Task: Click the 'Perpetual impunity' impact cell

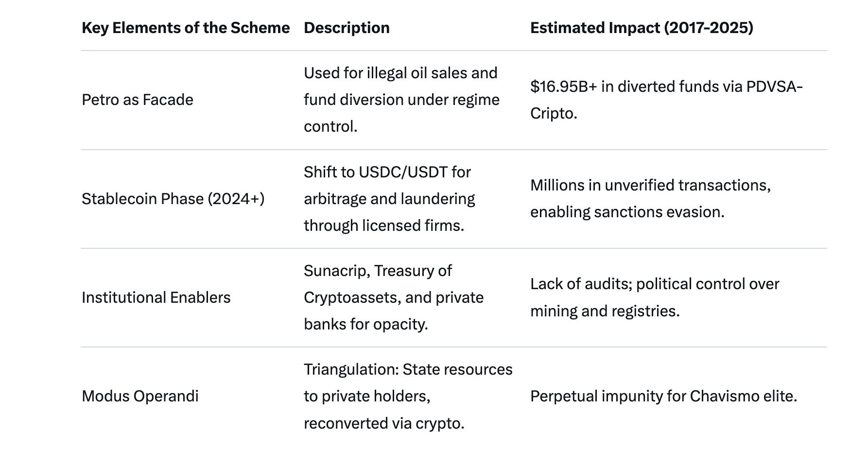Action: click(663, 396)
